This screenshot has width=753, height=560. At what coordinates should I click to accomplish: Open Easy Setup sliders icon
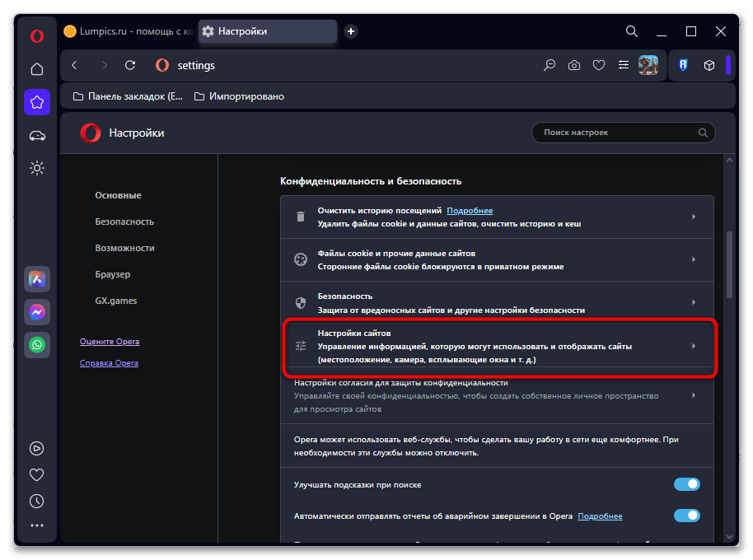point(624,65)
